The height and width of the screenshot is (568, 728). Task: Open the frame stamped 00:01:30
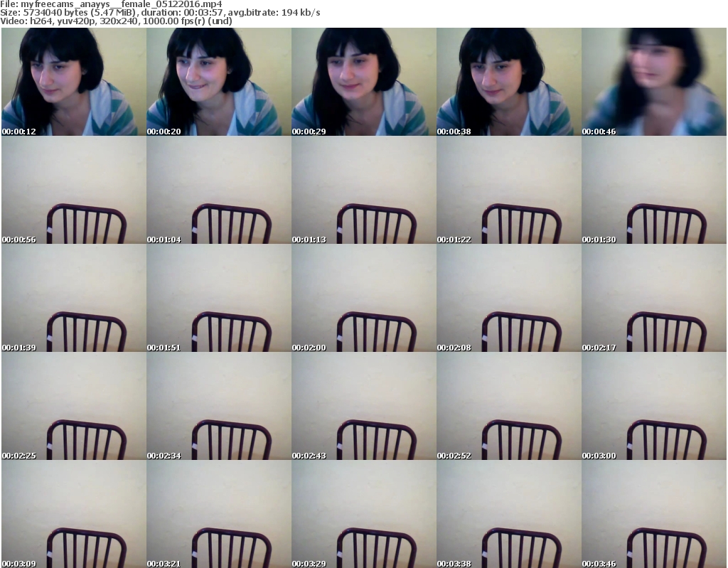[x=653, y=190]
